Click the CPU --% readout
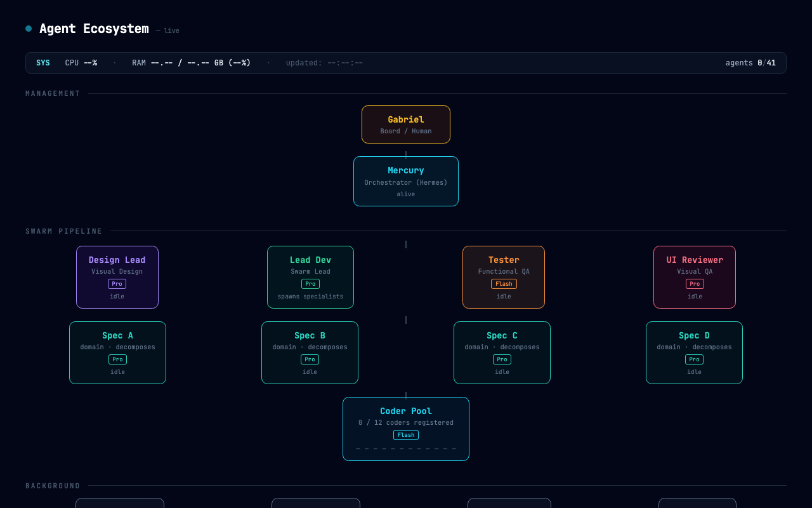 81,63
